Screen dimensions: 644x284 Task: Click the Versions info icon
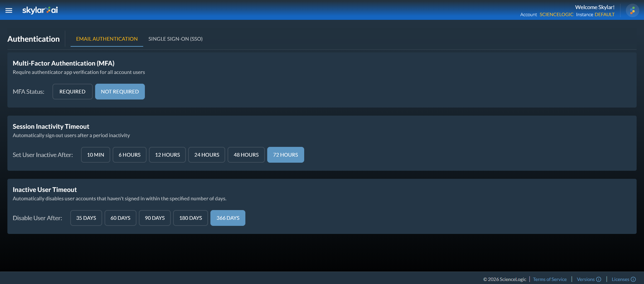click(599, 279)
